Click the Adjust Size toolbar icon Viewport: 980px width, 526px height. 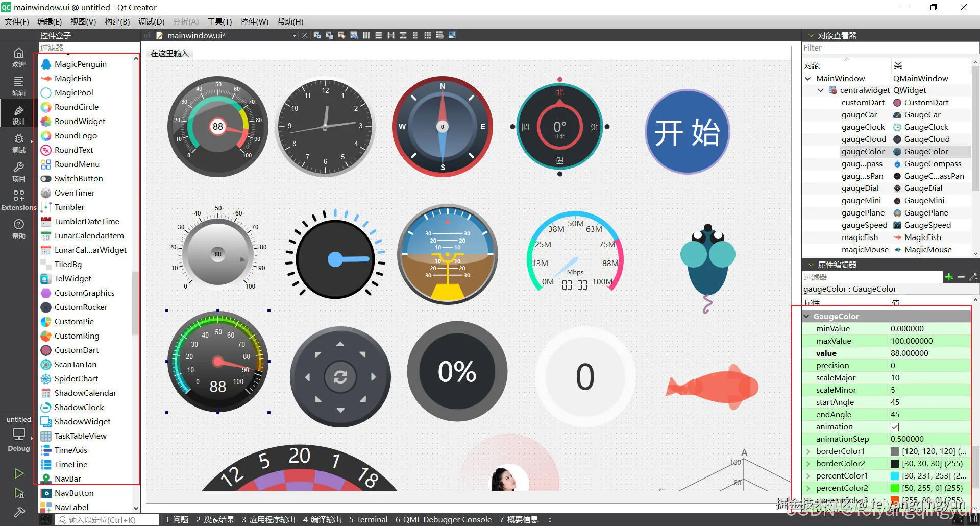[x=452, y=35]
